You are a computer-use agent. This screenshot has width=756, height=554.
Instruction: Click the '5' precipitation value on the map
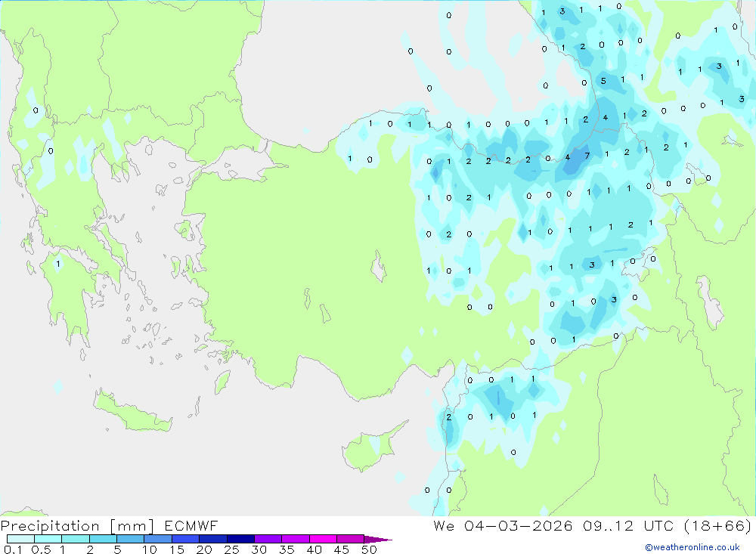coord(603,81)
